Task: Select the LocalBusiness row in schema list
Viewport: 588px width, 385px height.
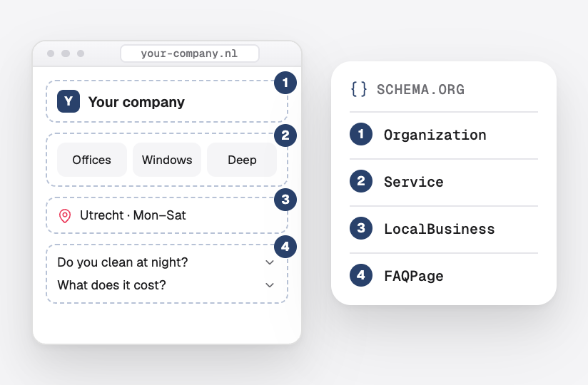Action: tap(444, 229)
